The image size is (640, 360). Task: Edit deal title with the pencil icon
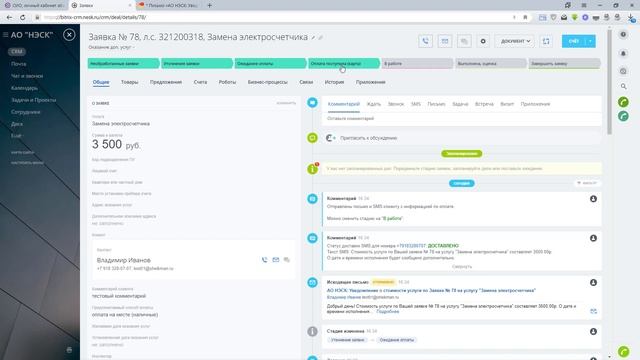tap(313, 38)
